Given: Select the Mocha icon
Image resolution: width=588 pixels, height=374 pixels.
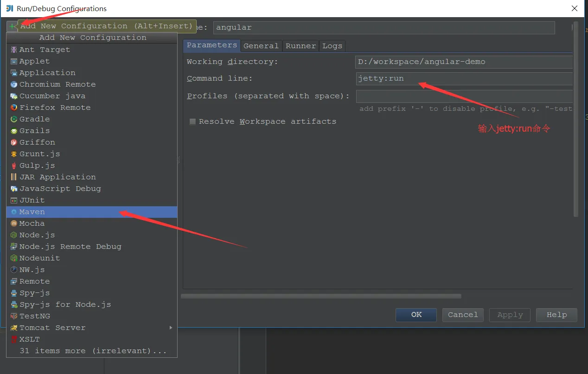Looking at the screenshot, I should pos(14,223).
